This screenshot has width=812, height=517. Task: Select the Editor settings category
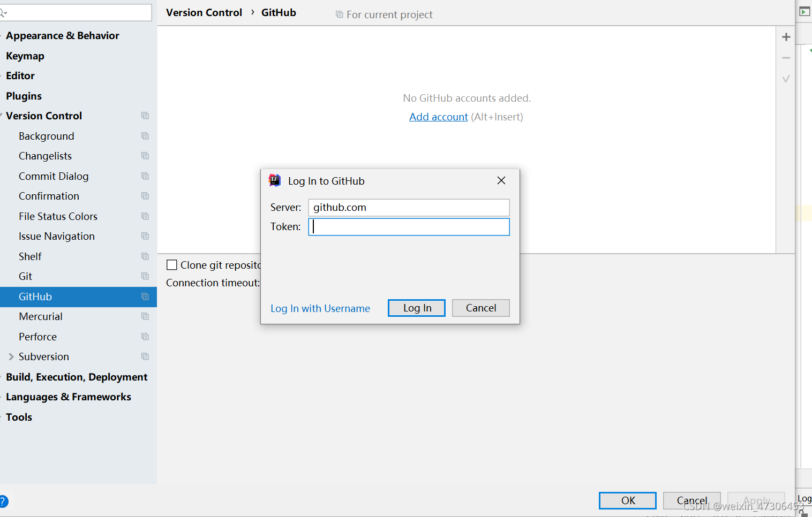[x=20, y=75]
